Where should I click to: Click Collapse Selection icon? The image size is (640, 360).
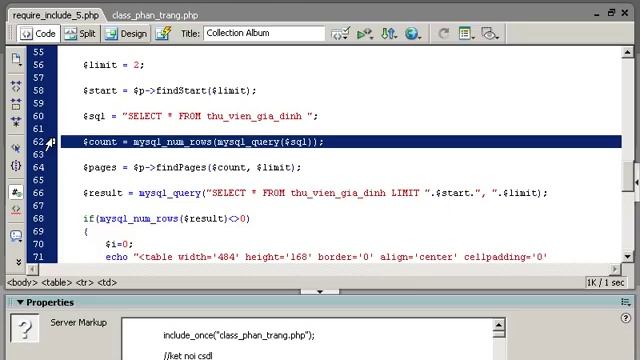pos(16,104)
